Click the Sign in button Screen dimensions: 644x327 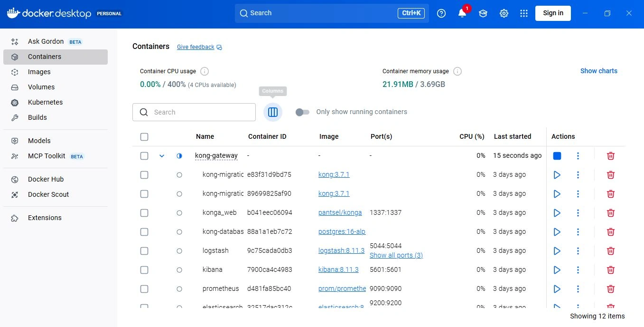[x=553, y=13]
